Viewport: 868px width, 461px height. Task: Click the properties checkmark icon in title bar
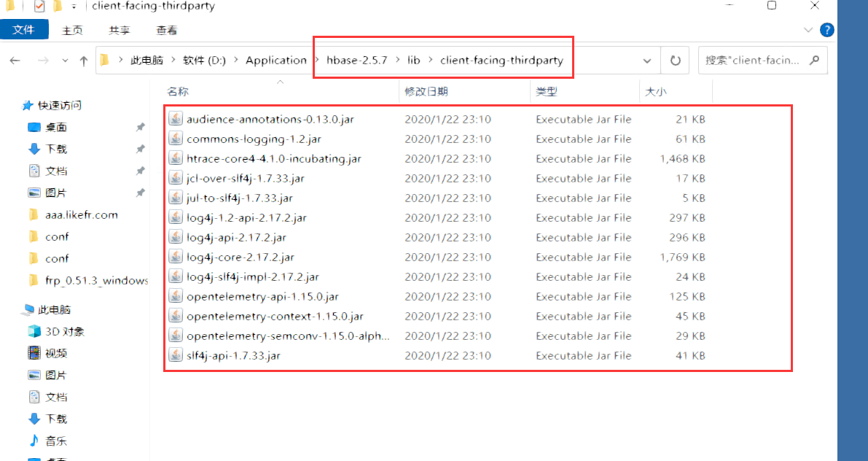tap(39, 6)
